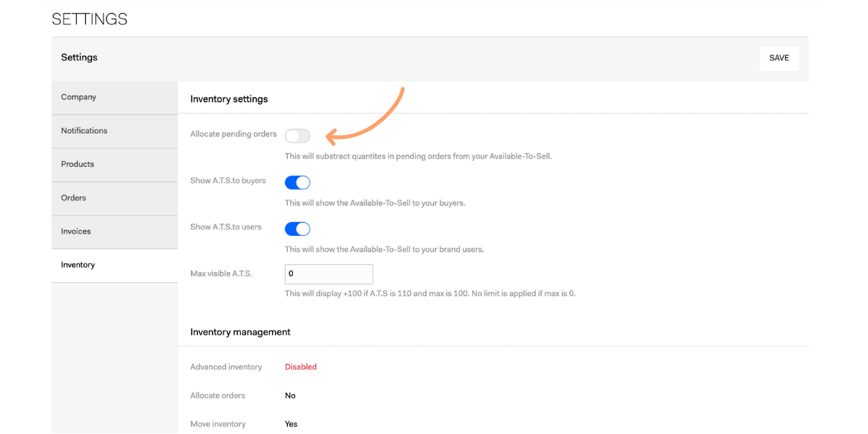Select the Invoices settings tab

coord(114,231)
